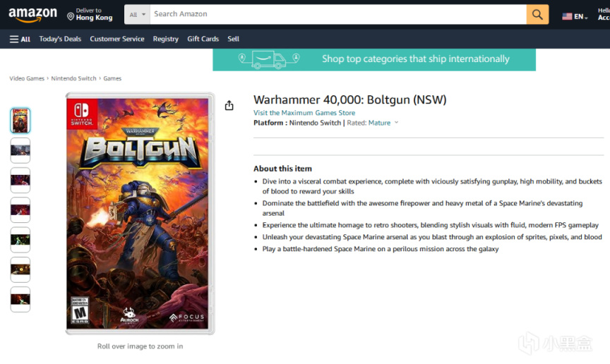Select the third screenshot thumbnail
The width and height of the screenshot is (610, 364).
click(20, 180)
